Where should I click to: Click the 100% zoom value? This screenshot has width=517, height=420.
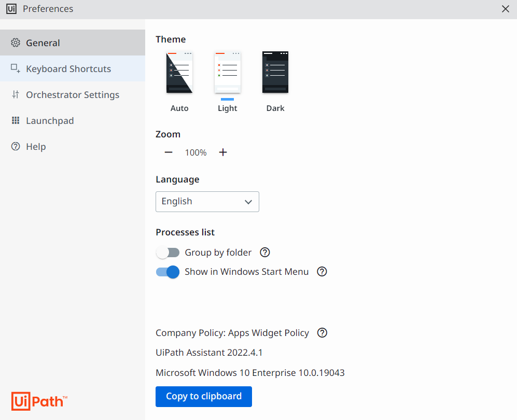pos(196,152)
